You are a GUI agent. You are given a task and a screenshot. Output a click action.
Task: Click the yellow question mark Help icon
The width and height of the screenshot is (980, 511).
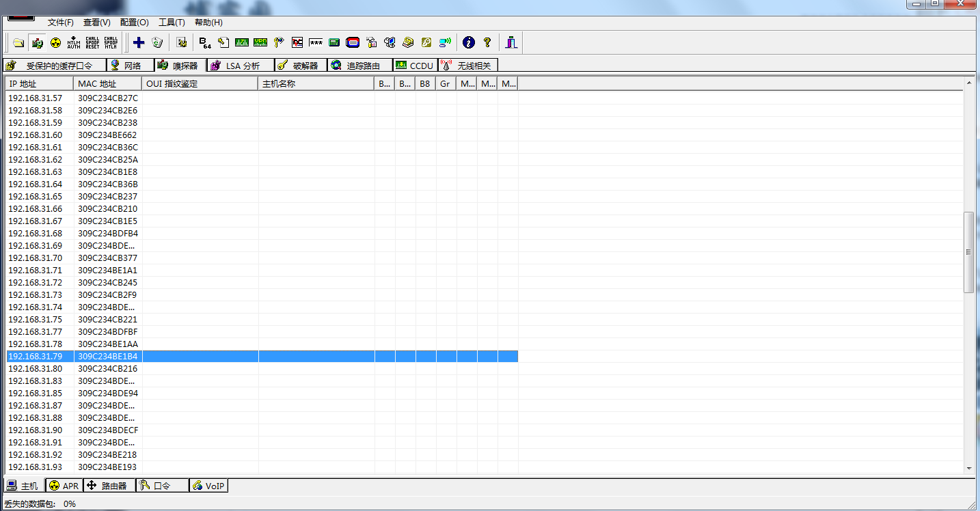point(487,42)
